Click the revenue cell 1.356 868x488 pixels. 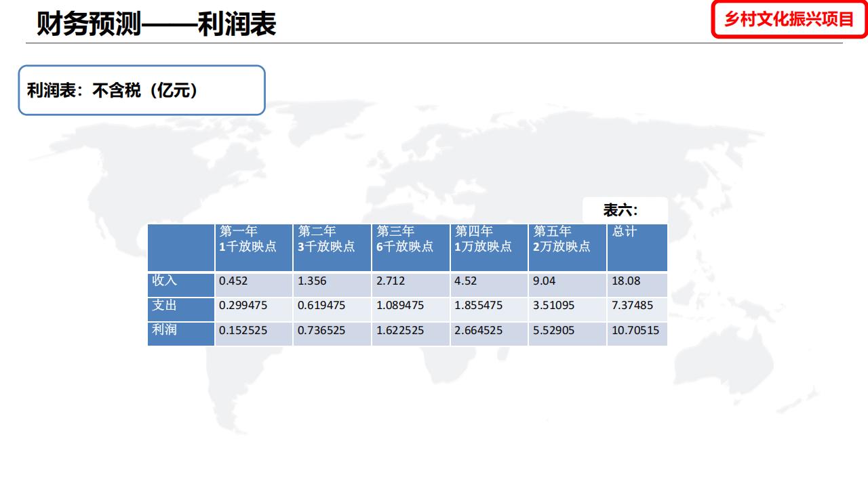[332, 285]
